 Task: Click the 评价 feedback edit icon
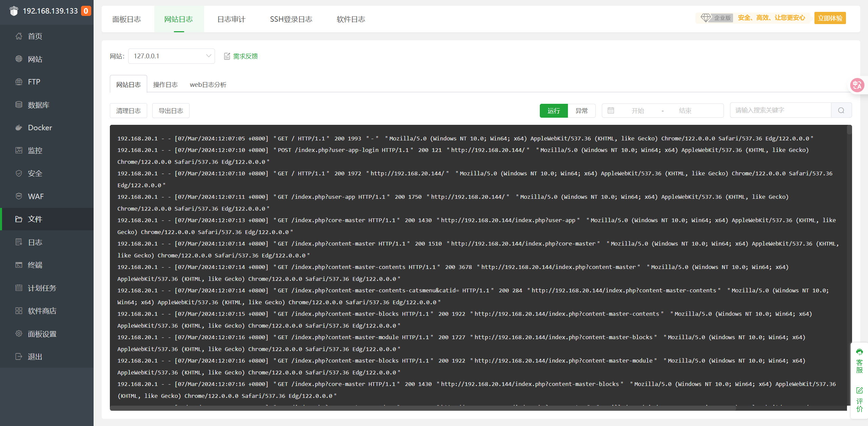point(859,390)
